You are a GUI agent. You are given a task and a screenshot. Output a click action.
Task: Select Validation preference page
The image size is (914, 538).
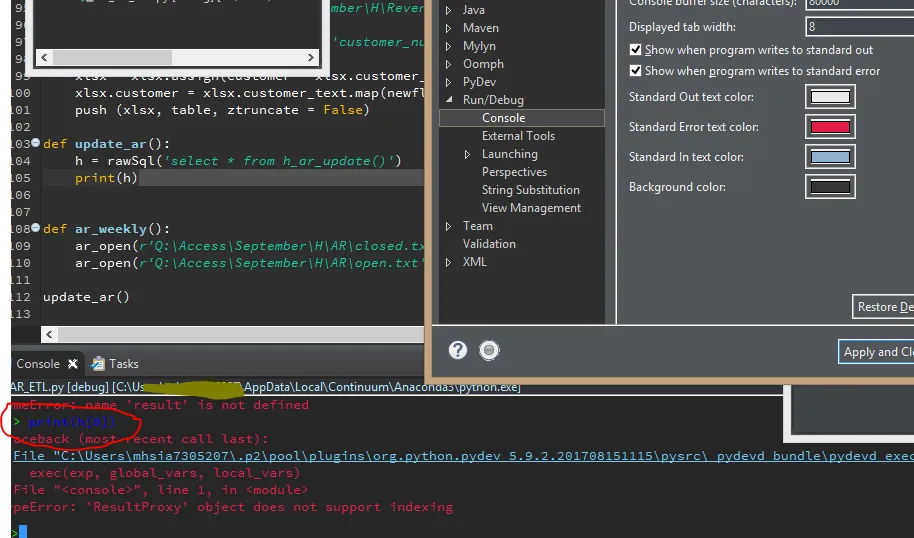(x=489, y=244)
